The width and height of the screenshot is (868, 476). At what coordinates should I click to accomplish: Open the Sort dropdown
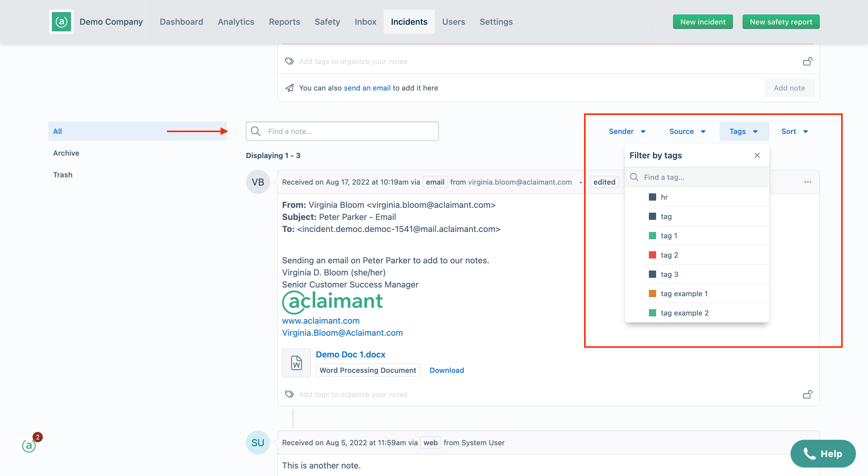coord(794,131)
